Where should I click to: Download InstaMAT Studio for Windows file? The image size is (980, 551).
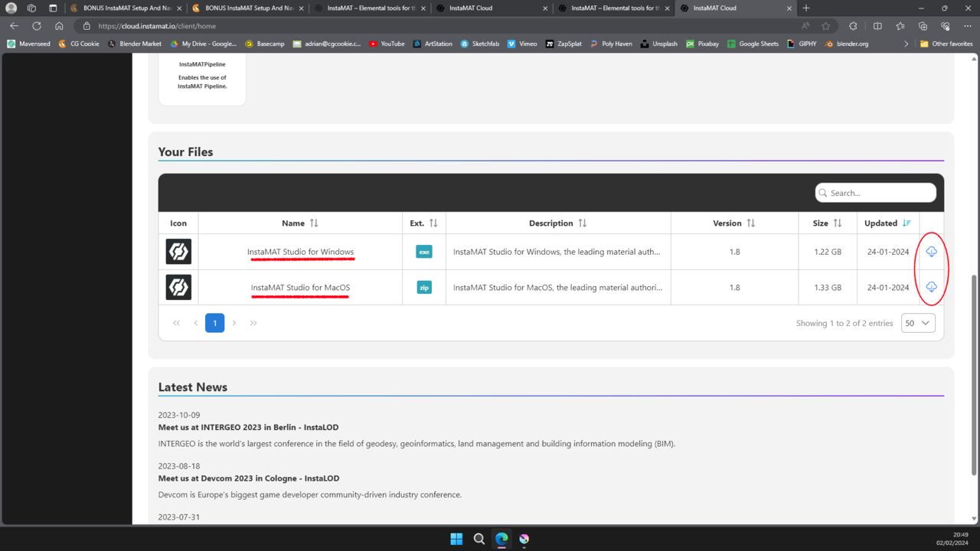coord(931,252)
